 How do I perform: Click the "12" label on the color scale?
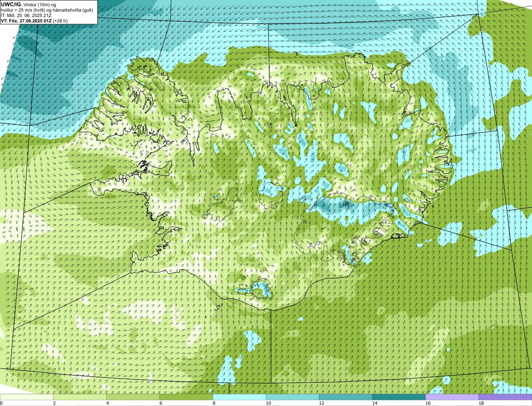[x=322, y=403]
